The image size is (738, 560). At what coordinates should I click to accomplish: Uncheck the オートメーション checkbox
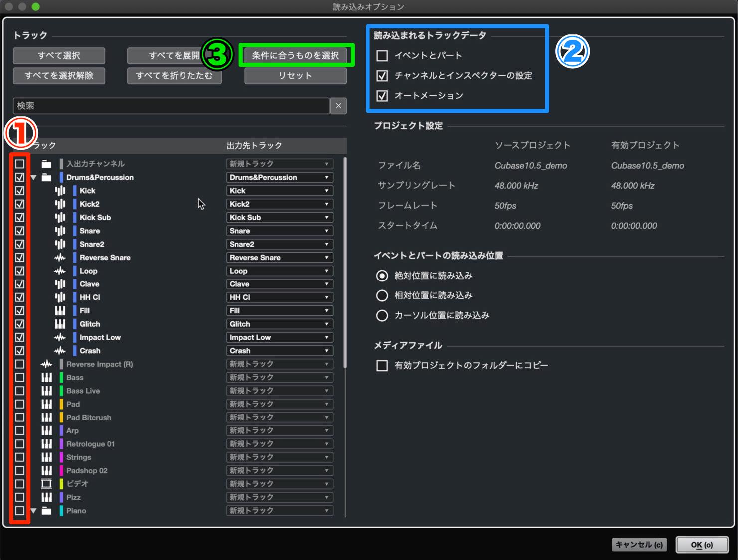pyautogui.click(x=382, y=96)
